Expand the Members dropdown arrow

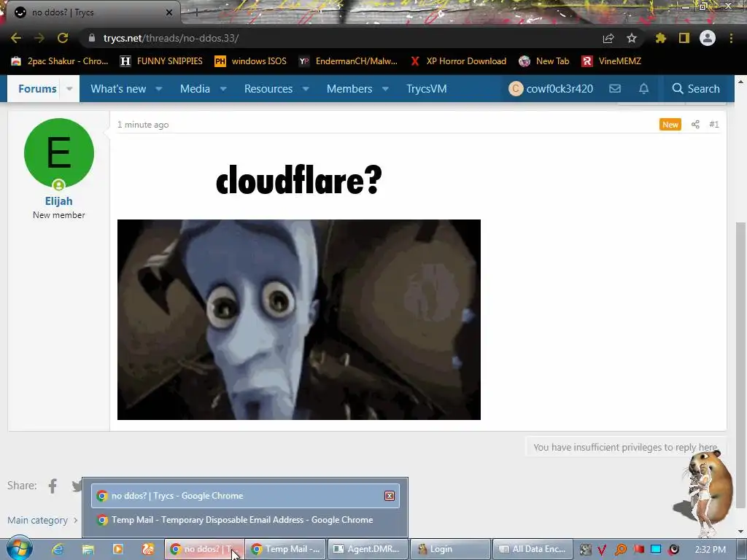[x=385, y=88]
